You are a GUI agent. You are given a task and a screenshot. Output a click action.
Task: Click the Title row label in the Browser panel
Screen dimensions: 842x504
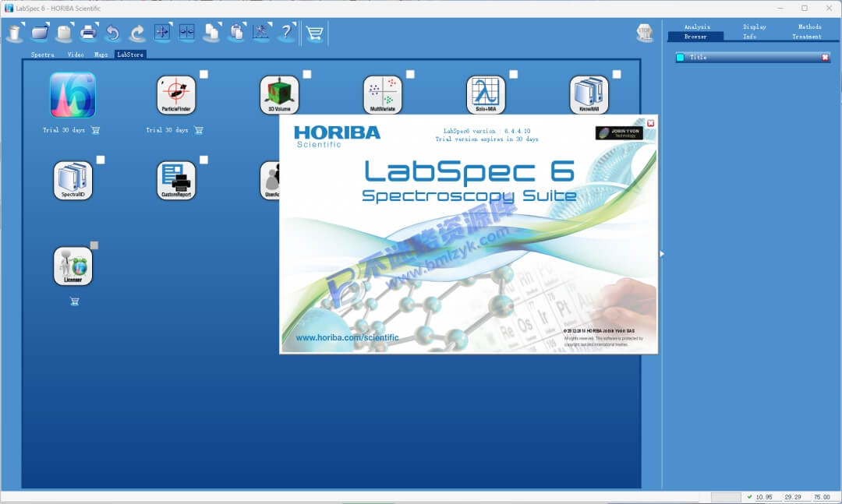point(698,58)
